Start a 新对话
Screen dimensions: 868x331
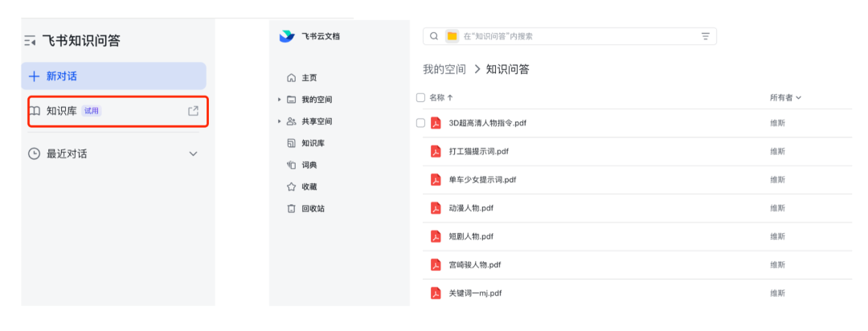pos(113,76)
